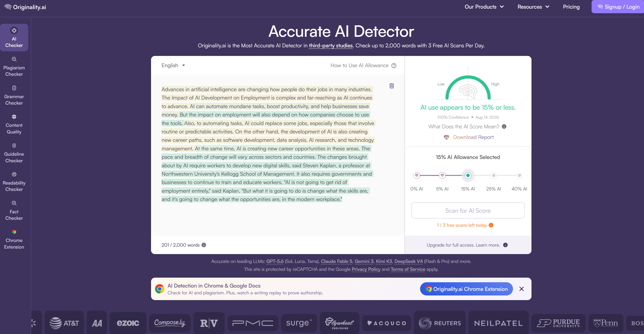644x334 pixels.
Task: Click Chrome logo in extension banner
Action: [x=159, y=289]
